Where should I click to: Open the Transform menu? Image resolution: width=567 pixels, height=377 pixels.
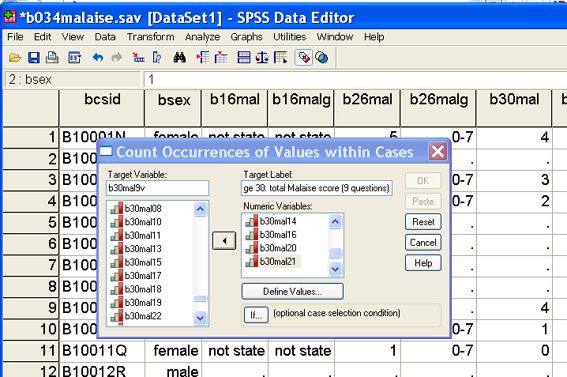click(150, 37)
